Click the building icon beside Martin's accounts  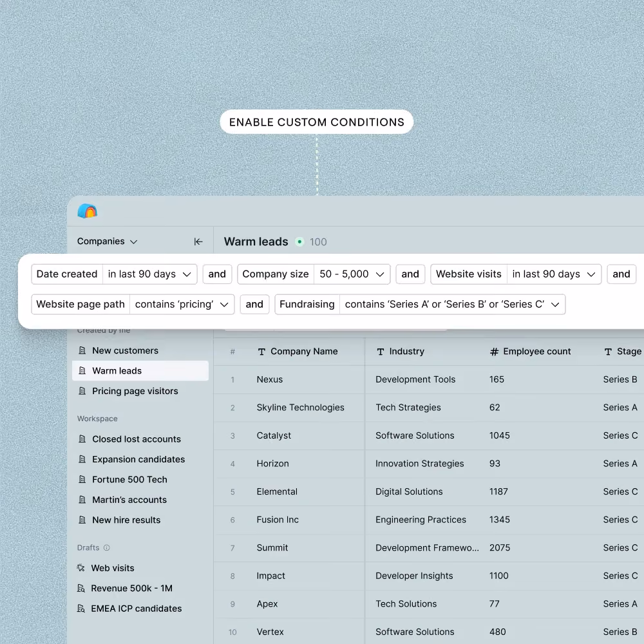(82, 500)
